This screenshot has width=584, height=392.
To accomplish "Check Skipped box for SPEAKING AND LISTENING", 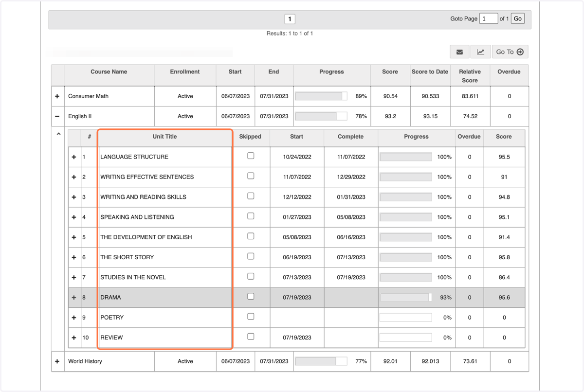I will [251, 216].
